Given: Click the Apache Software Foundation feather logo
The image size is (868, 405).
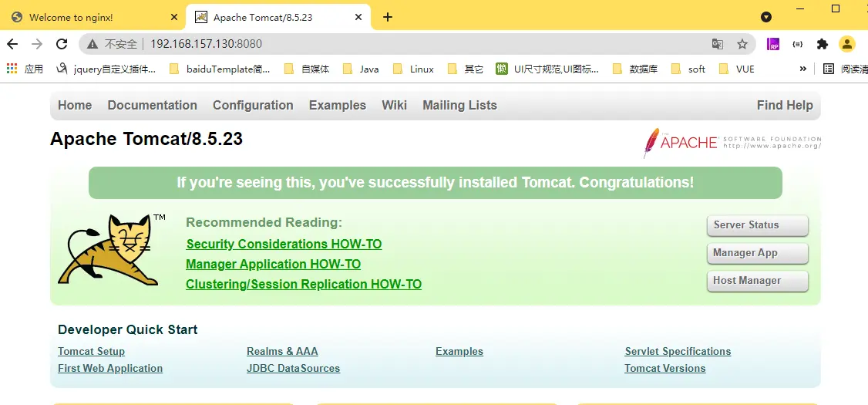Looking at the screenshot, I should click(732, 143).
